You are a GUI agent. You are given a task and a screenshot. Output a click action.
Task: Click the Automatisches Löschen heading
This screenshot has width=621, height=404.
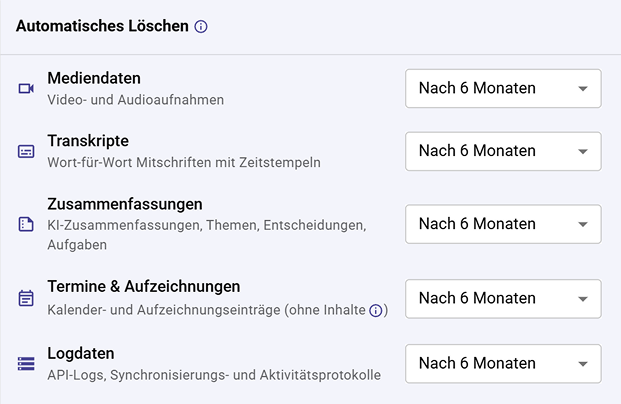pyautogui.click(x=102, y=27)
